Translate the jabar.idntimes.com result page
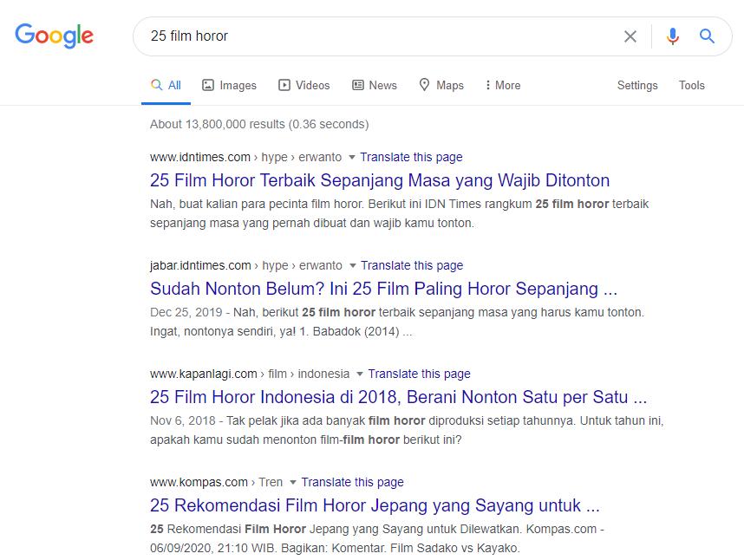744x560 pixels. [x=412, y=265]
